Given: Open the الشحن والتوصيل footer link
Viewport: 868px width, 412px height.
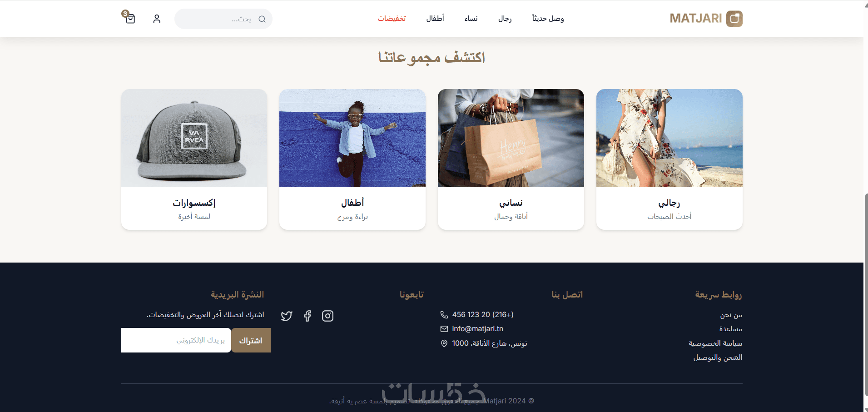Looking at the screenshot, I should (718, 357).
